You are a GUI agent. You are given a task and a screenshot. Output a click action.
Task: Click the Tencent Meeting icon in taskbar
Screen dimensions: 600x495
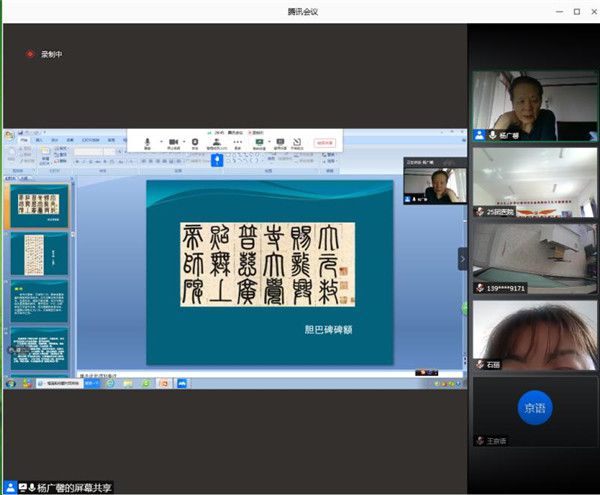pos(182,383)
